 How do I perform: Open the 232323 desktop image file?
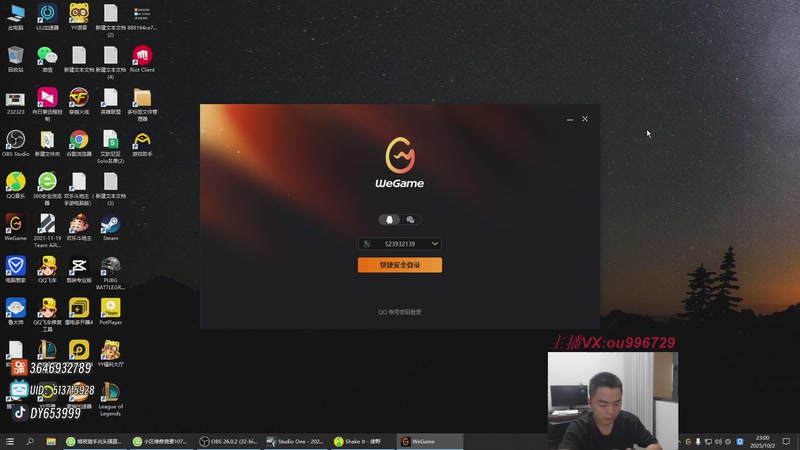click(x=16, y=101)
